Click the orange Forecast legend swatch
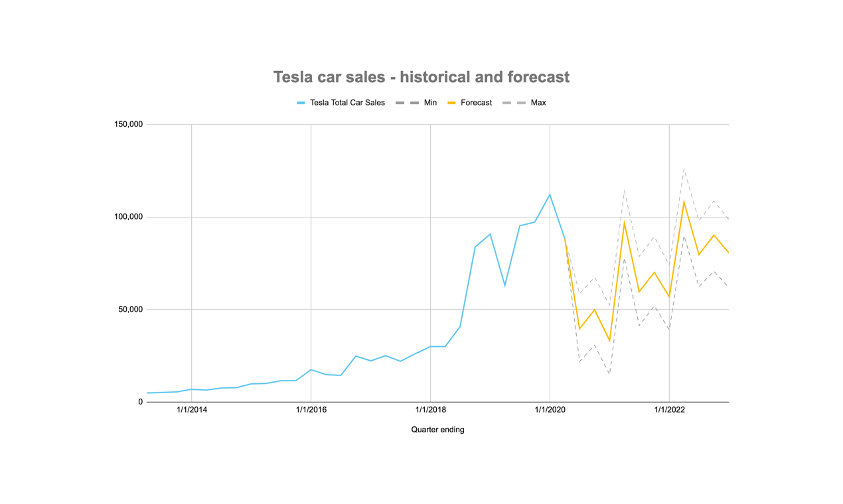This screenshot has height=504, width=843. (452, 103)
